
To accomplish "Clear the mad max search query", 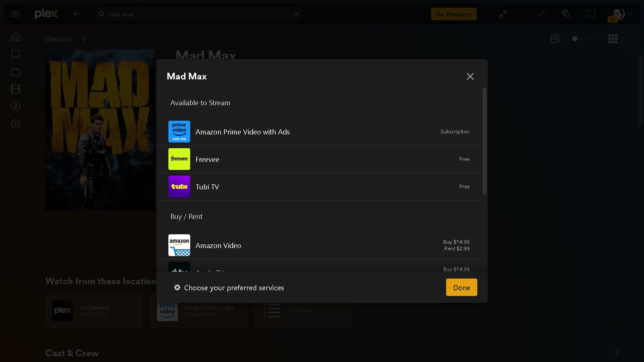I will 297,14.
